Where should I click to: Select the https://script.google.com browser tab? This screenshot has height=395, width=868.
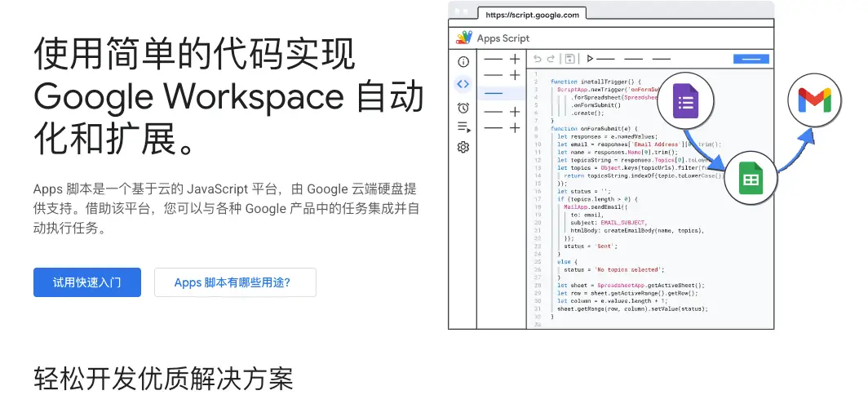click(531, 15)
